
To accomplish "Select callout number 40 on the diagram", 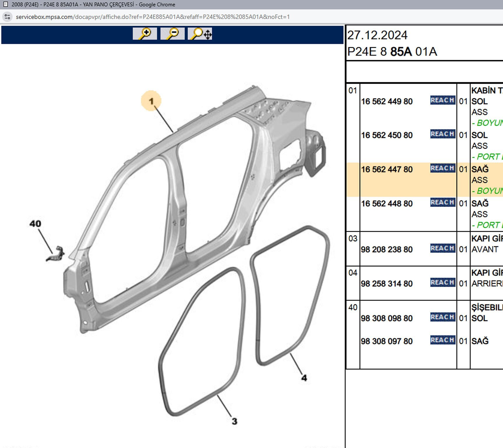I will pyautogui.click(x=35, y=224).
